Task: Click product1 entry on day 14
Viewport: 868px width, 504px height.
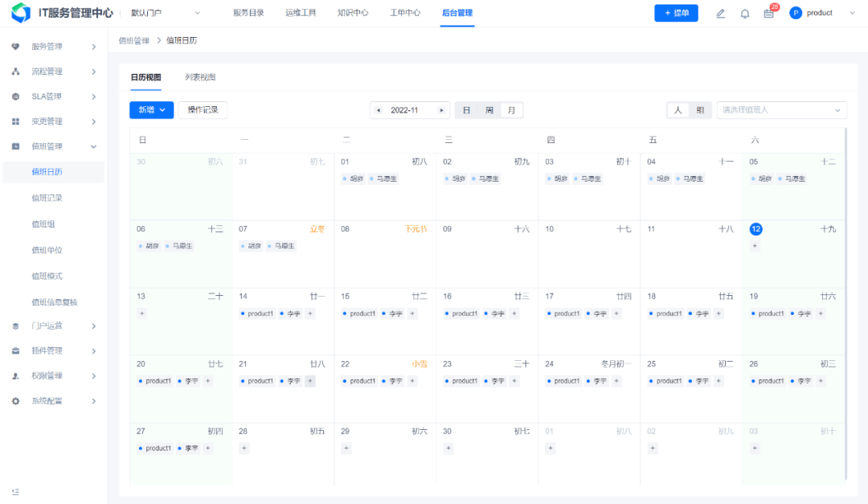Action: pyautogui.click(x=257, y=313)
